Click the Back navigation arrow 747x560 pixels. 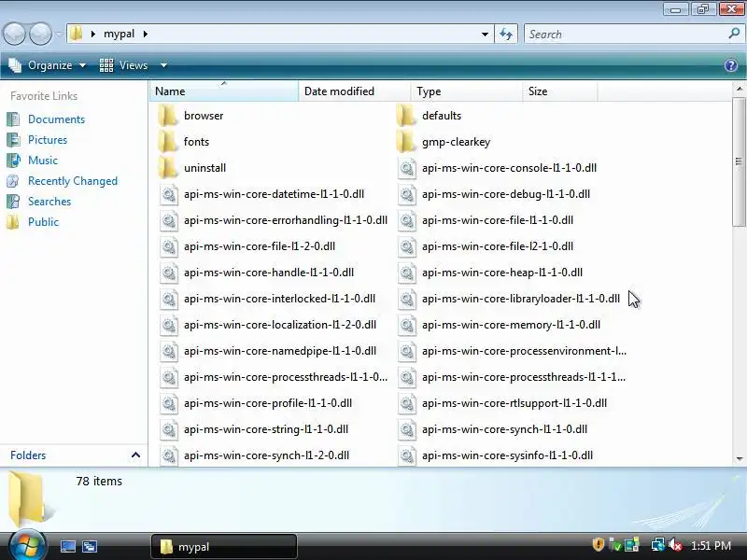click(x=14, y=34)
